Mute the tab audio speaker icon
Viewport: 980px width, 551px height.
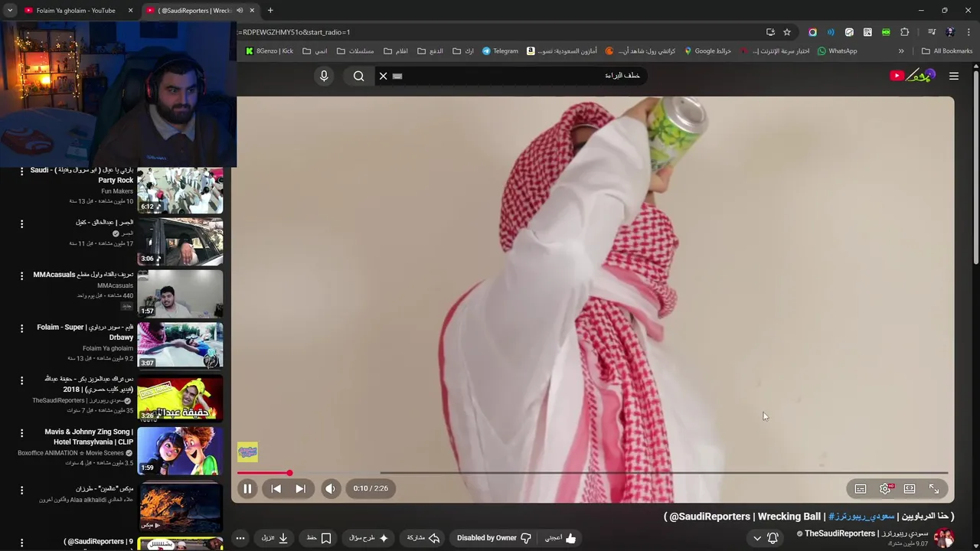pyautogui.click(x=240, y=11)
